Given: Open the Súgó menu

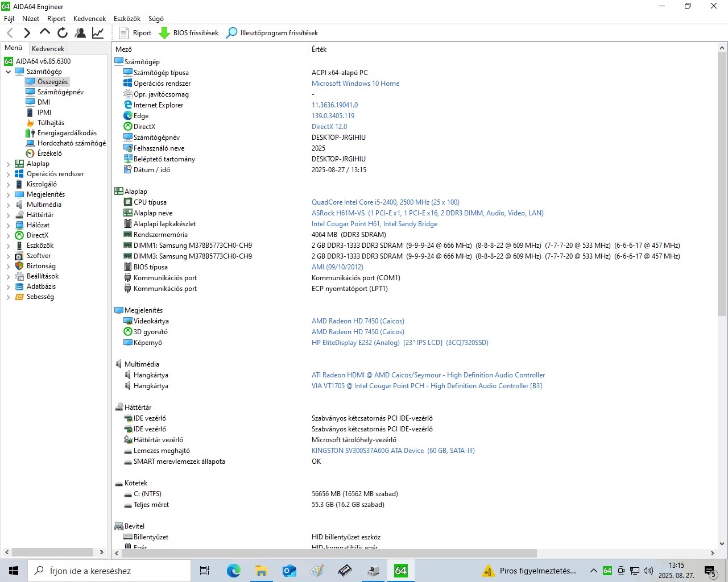Looking at the screenshot, I should pos(156,19).
